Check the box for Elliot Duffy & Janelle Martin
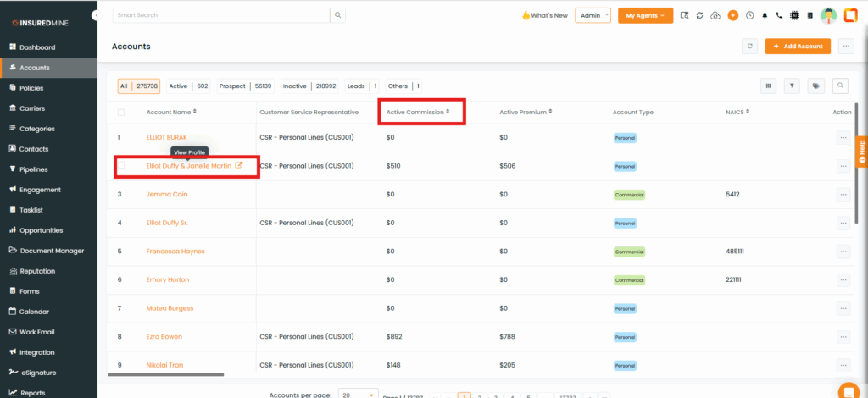Image resolution: width=868 pixels, height=398 pixels. tap(121, 166)
